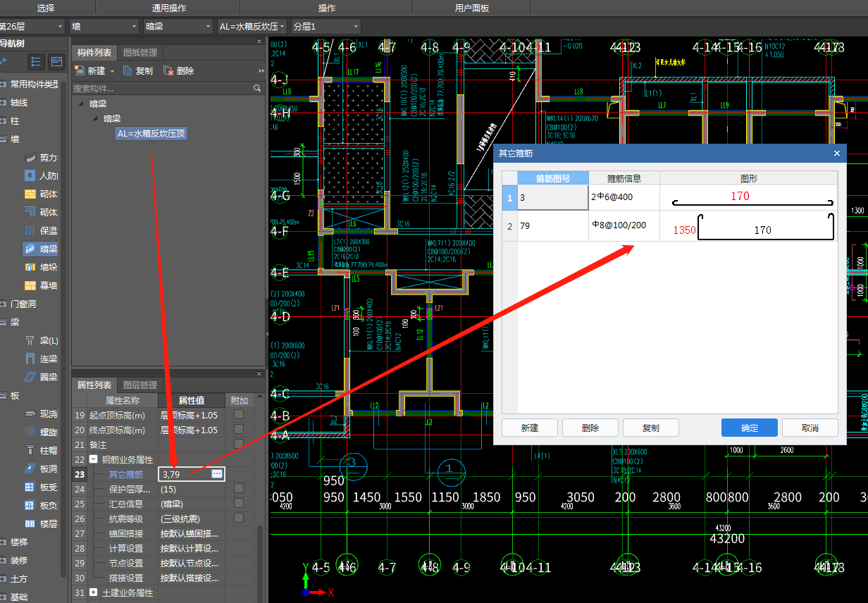Screen dimensions: 868x603
Task: Expand the 土建业务属性 group
Action: click(93, 593)
